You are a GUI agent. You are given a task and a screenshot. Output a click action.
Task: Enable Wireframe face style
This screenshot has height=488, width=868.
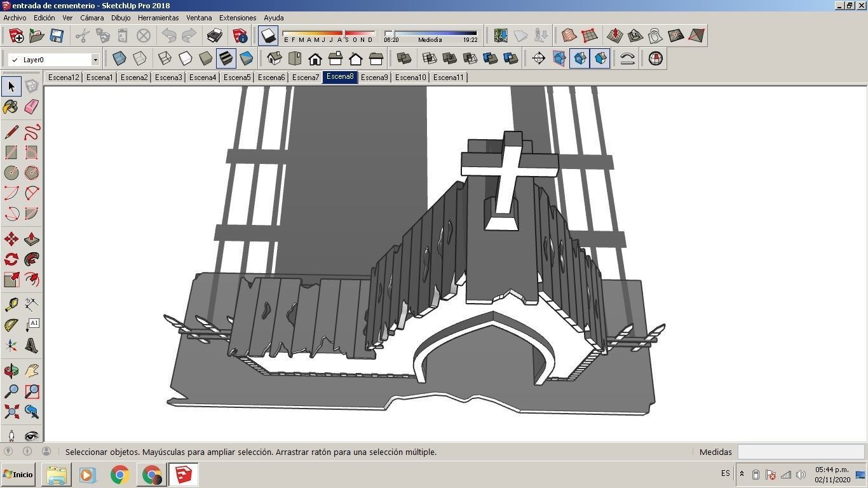(165, 58)
